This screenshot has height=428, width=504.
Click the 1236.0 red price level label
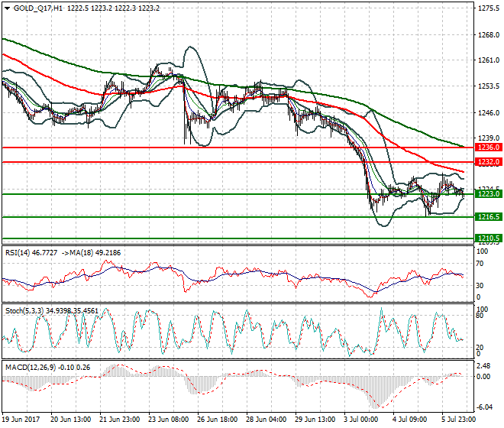(x=488, y=148)
